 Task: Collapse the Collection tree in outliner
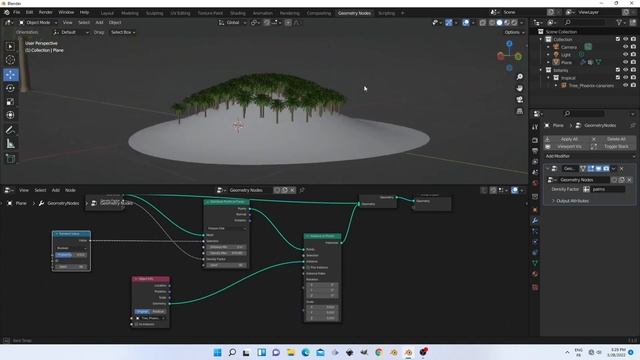point(541,39)
